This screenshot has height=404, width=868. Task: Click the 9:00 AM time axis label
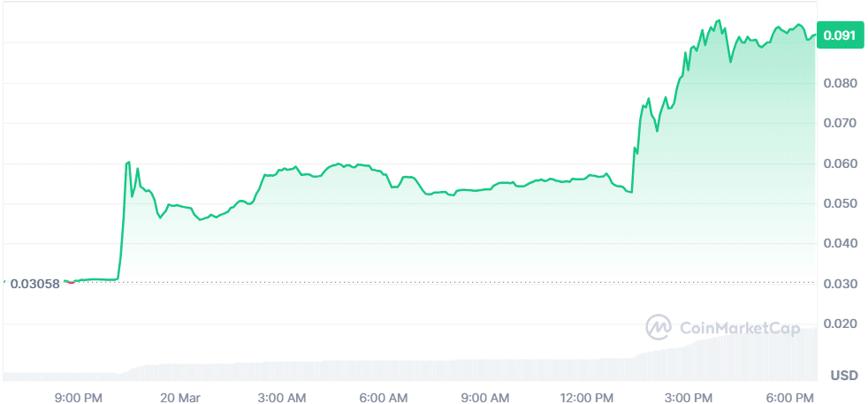pos(485,397)
